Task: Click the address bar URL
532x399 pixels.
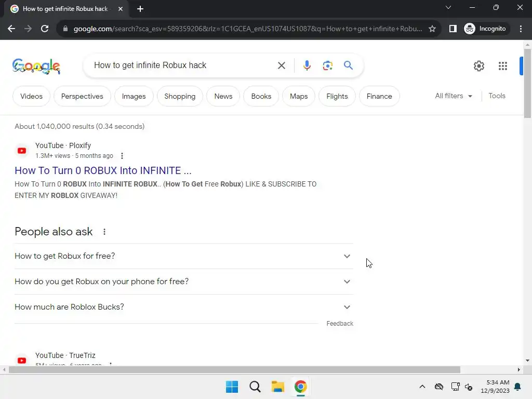Action: pyautogui.click(x=248, y=29)
